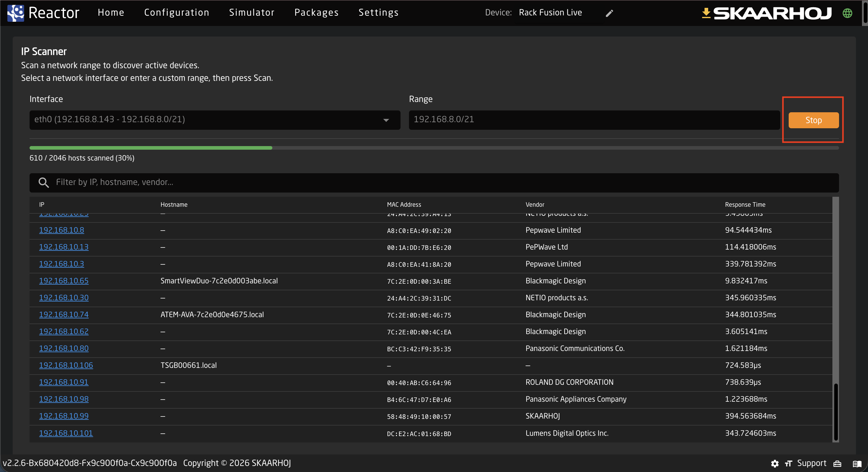The image size is (868, 472).
Task: Click the Range input field
Action: tap(594, 120)
